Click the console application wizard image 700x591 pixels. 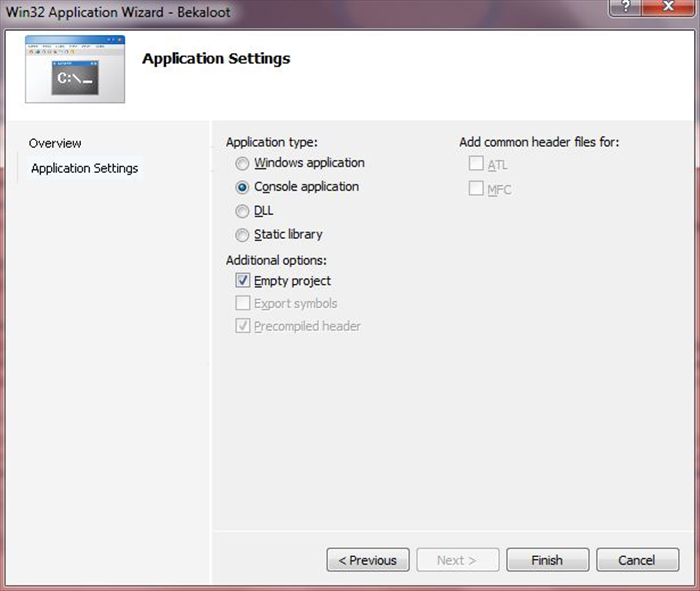75,69
